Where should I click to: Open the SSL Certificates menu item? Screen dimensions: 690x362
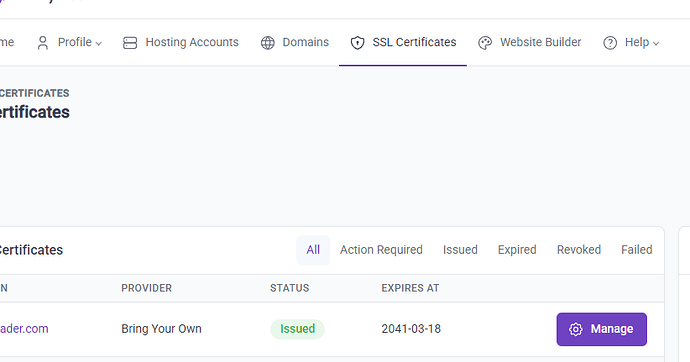click(x=403, y=42)
